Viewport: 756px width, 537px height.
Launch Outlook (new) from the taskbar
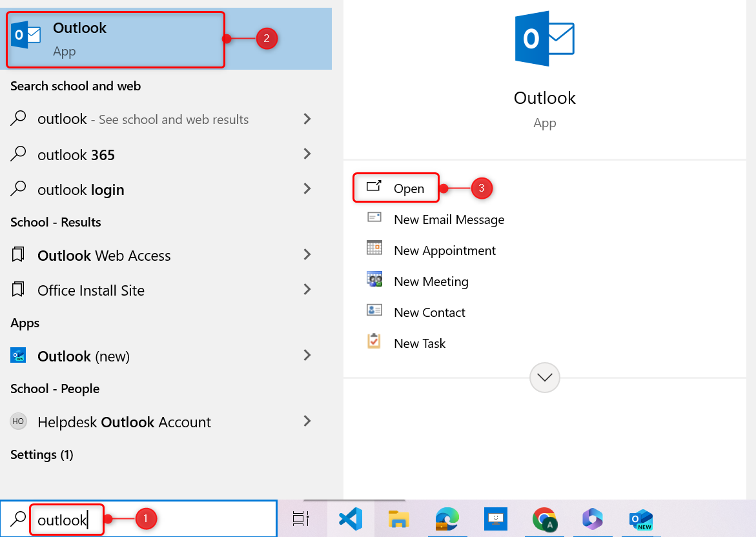click(641, 520)
